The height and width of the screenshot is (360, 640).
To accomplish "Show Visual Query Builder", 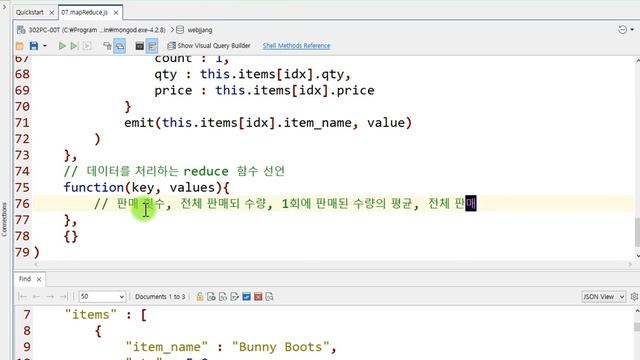I will [209, 46].
